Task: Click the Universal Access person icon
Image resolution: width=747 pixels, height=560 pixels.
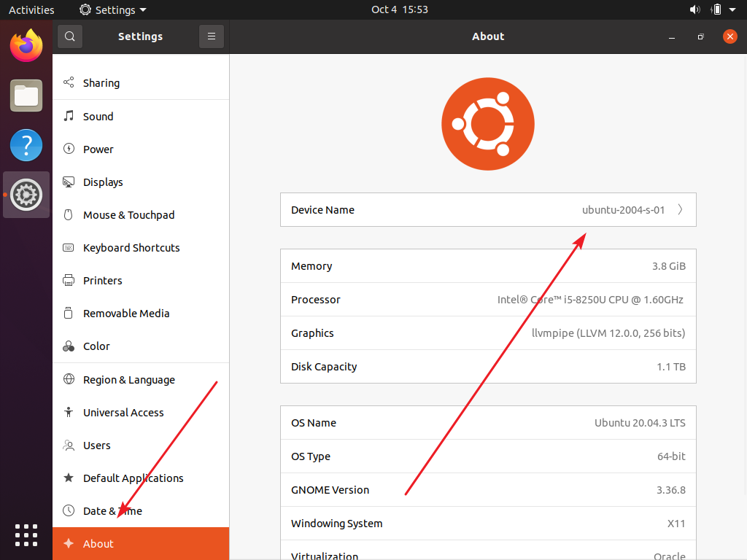Action: (x=69, y=412)
